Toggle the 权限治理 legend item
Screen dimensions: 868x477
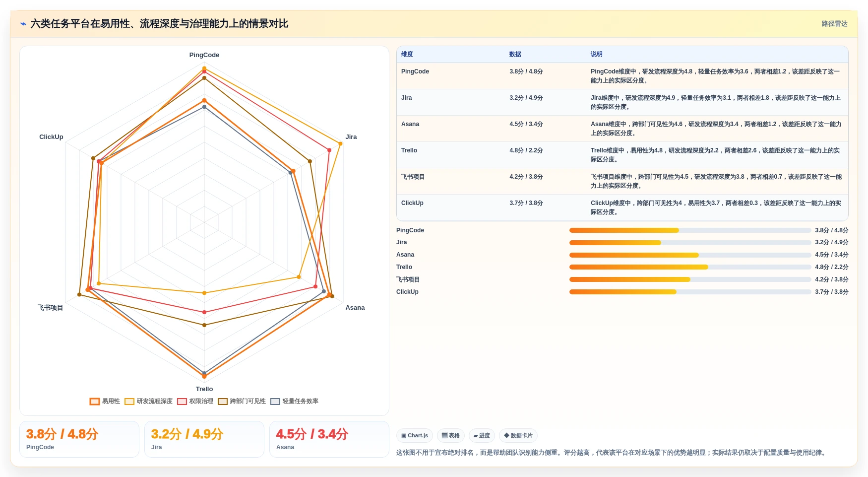click(195, 402)
